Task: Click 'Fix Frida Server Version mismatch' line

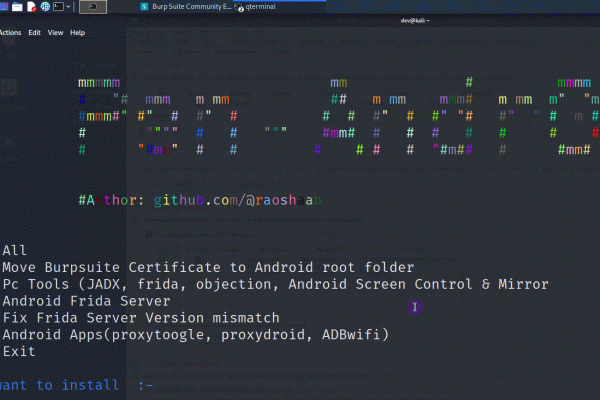Action: click(141, 318)
